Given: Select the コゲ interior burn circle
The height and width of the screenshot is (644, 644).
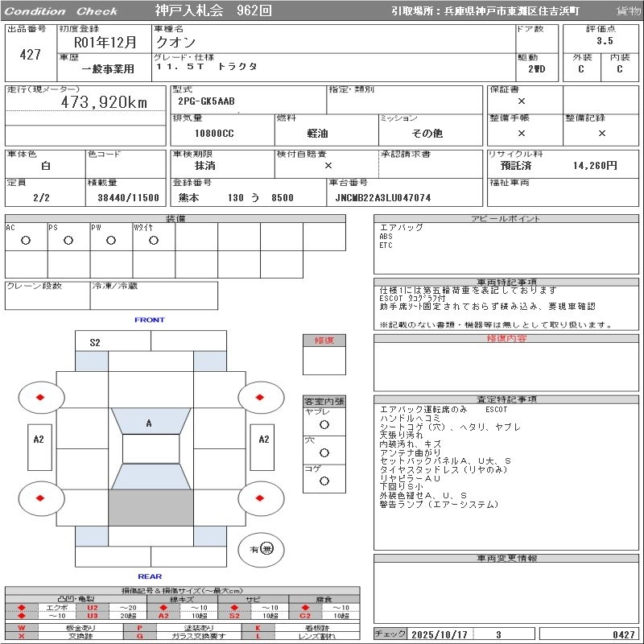Looking at the screenshot, I should tap(324, 481).
